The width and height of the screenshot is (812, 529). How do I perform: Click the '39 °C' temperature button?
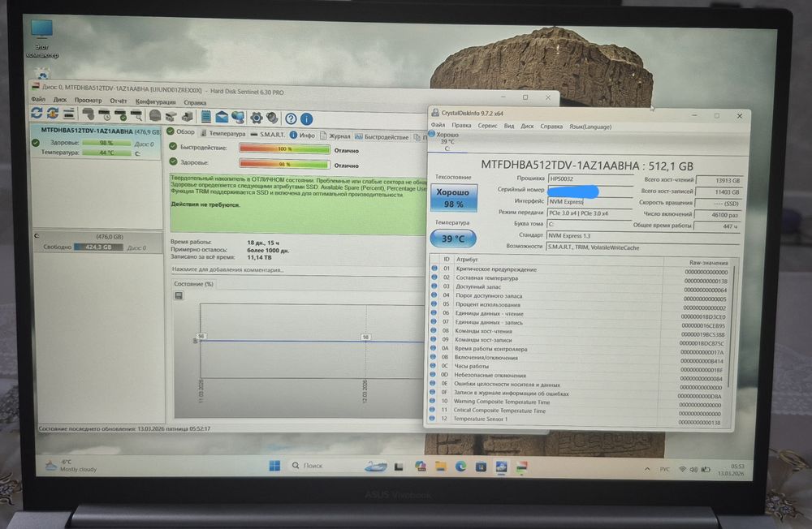pyautogui.click(x=452, y=239)
